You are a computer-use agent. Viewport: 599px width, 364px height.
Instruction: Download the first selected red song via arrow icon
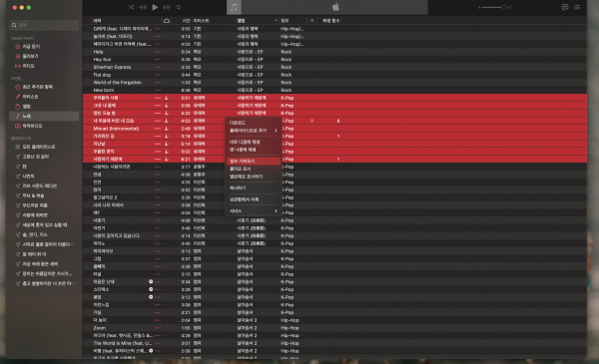(167, 98)
